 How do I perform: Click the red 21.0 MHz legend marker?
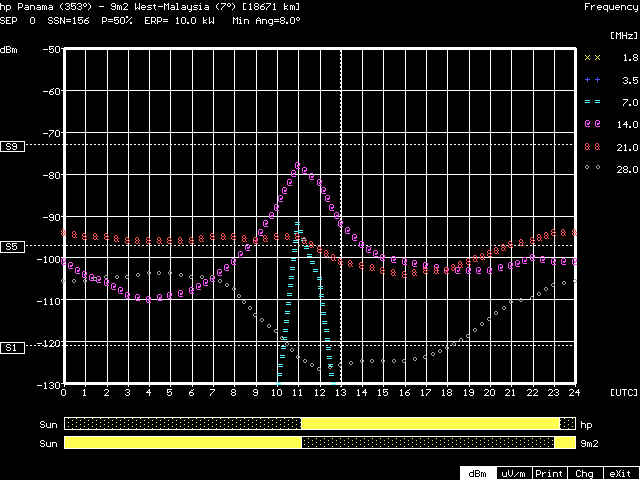click(x=592, y=146)
